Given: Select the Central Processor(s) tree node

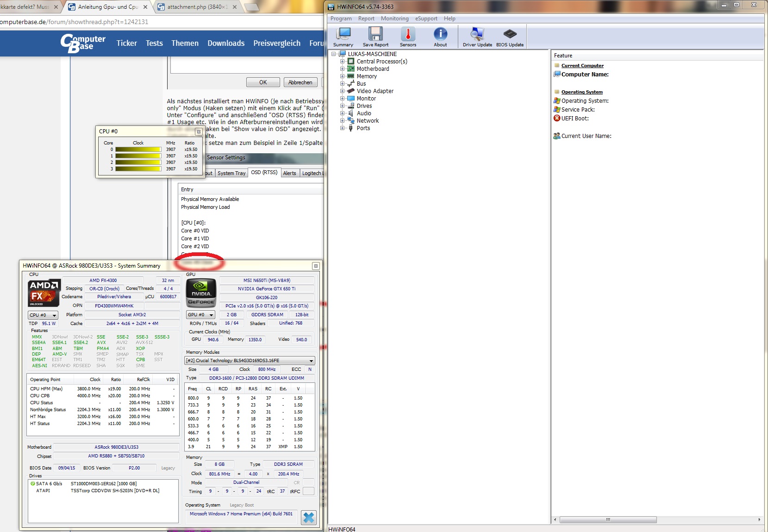Looking at the screenshot, I should click(x=382, y=61).
